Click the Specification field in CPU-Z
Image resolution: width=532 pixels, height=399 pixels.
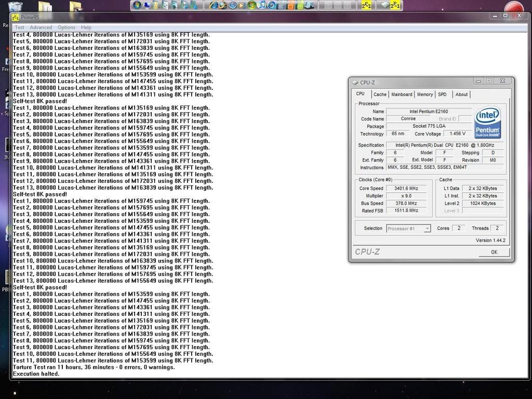pos(445,145)
